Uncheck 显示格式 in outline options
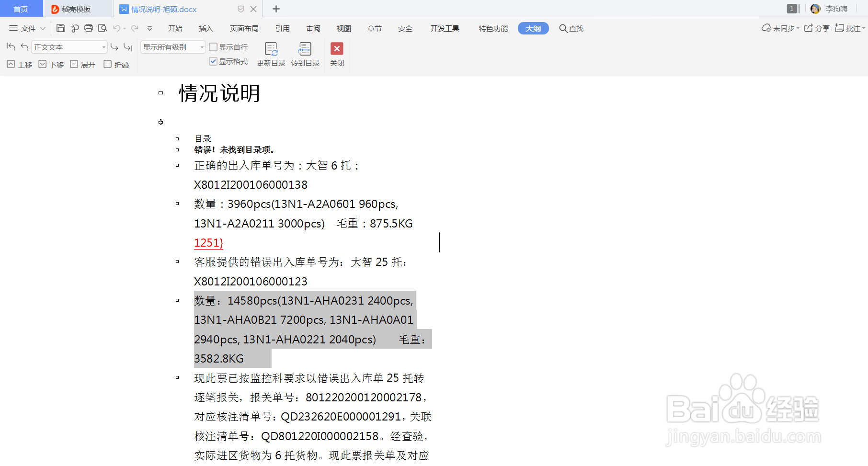The image size is (868, 466). click(x=214, y=61)
